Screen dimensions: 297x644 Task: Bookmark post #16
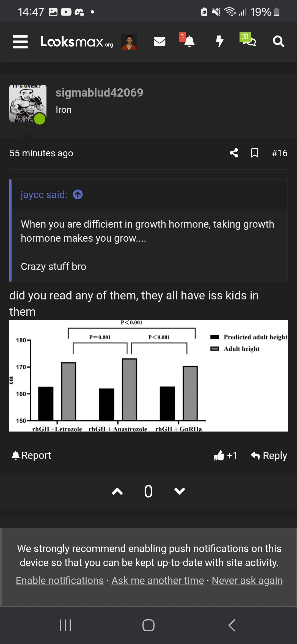tap(255, 153)
